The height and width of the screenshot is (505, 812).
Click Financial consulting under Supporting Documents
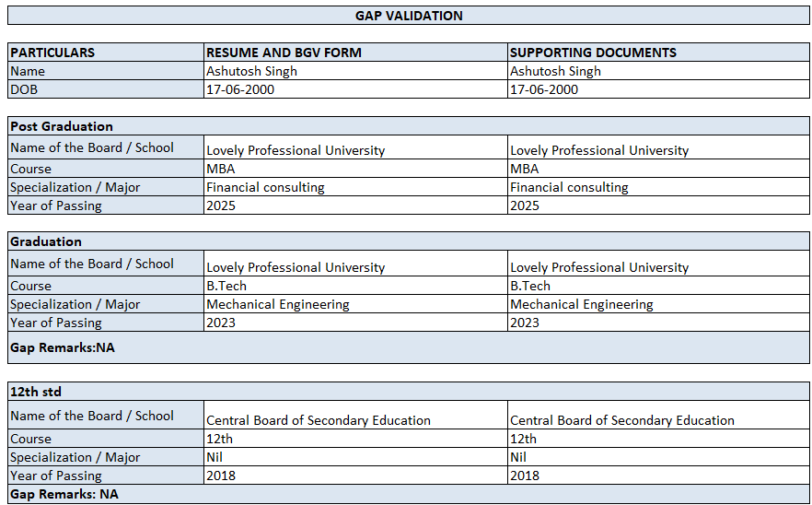click(x=569, y=187)
